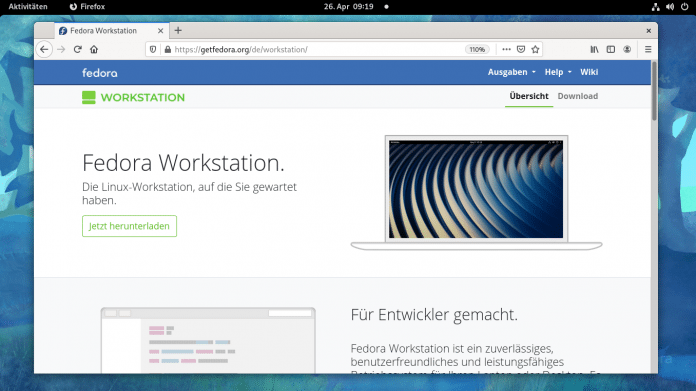This screenshot has height=391, width=696.
Task: Show the sidebars icon
Action: tap(611, 49)
